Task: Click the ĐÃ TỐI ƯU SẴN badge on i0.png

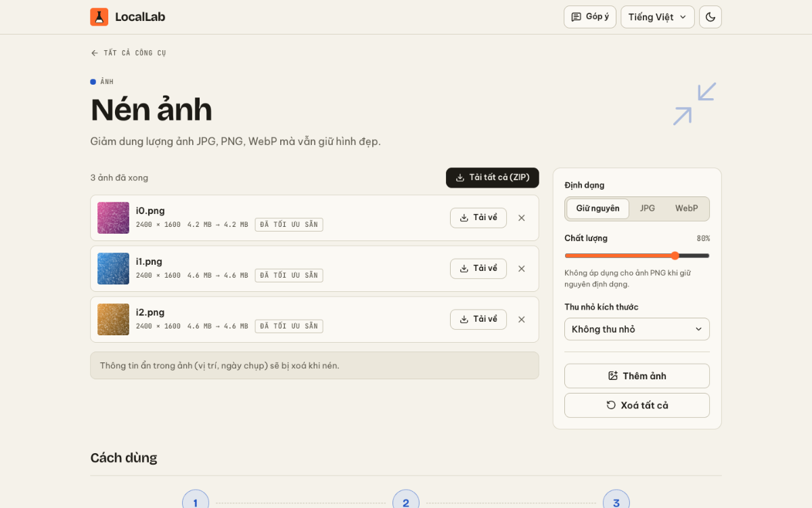Action: pos(289,225)
